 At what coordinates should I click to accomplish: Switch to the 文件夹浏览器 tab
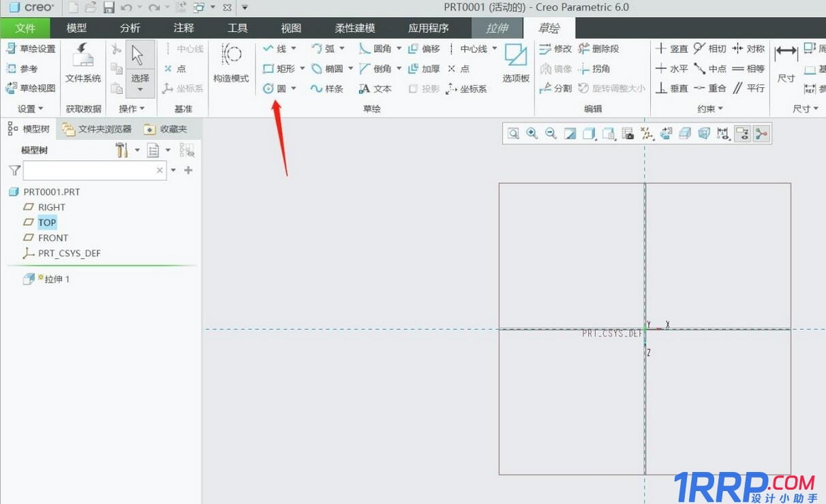(x=97, y=129)
